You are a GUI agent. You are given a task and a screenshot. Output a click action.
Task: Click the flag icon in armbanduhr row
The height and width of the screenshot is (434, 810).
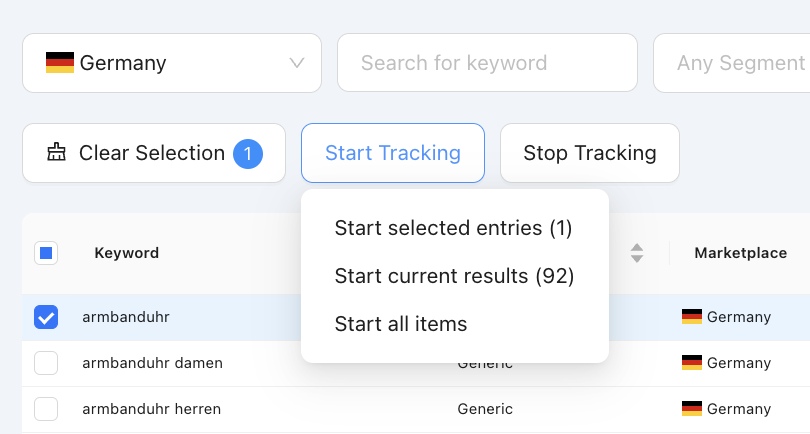(692, 317)
